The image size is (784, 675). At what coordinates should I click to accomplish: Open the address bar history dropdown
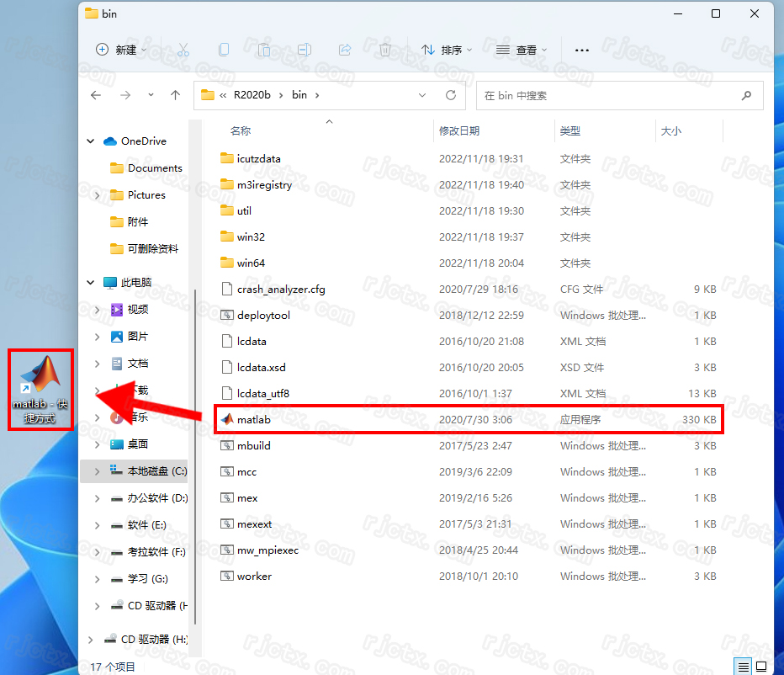423,95
